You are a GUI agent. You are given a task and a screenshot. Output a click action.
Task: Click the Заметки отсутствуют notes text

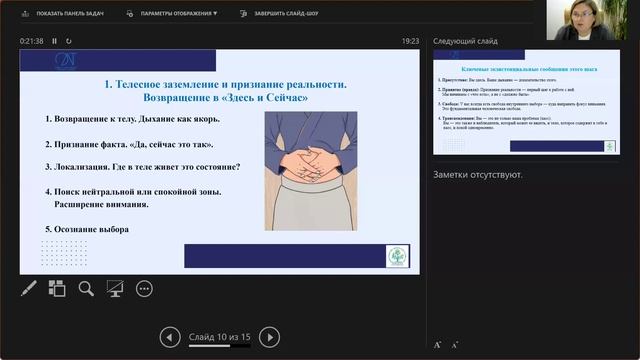[478, 175]
